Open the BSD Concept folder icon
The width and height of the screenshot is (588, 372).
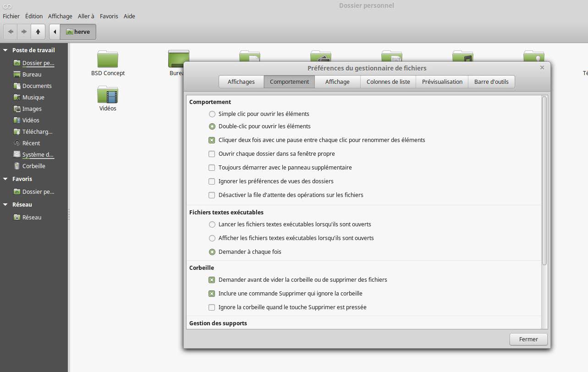click(x=108, y=60)
